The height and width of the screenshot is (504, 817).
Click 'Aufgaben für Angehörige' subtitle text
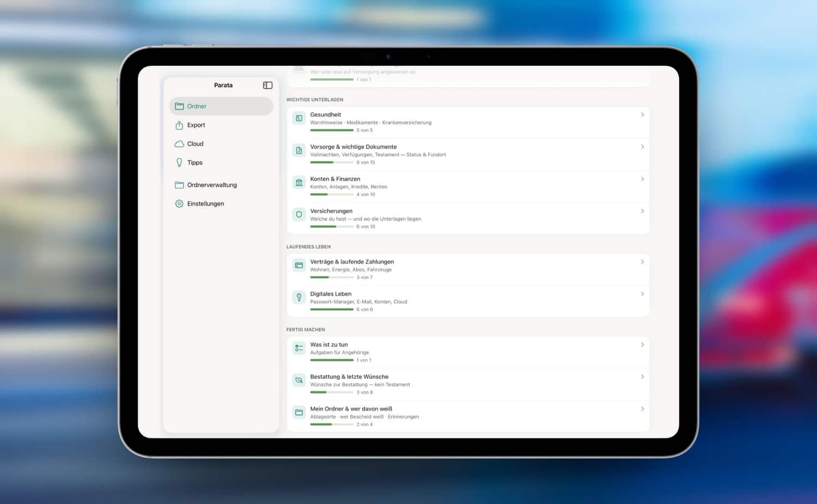340,353
